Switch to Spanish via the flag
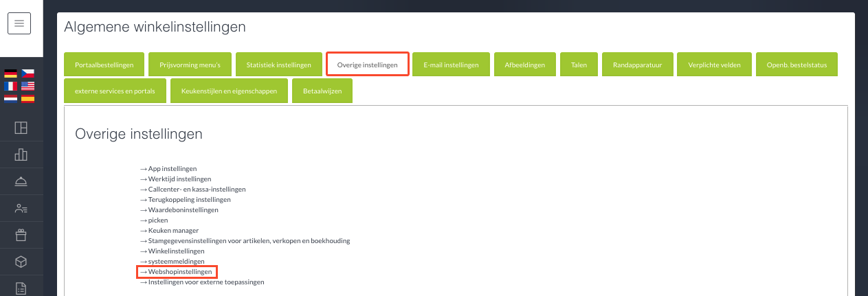 pyautogui.click(x=27, y=98)
